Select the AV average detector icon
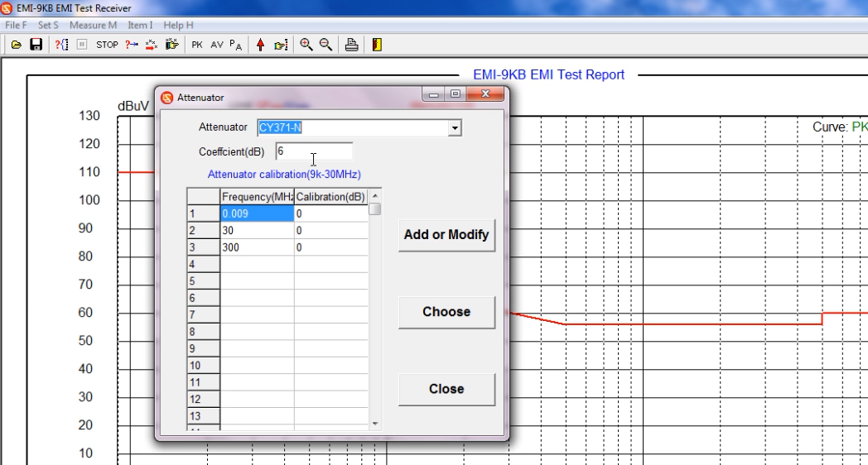 click(x=216, y=45)
